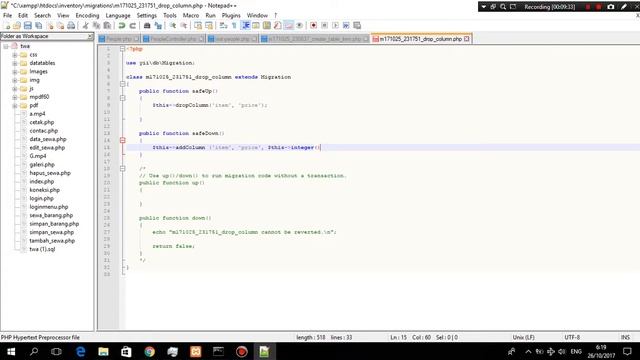
Task: Expand the pdf folder node
Action: (x=15, y=106)
